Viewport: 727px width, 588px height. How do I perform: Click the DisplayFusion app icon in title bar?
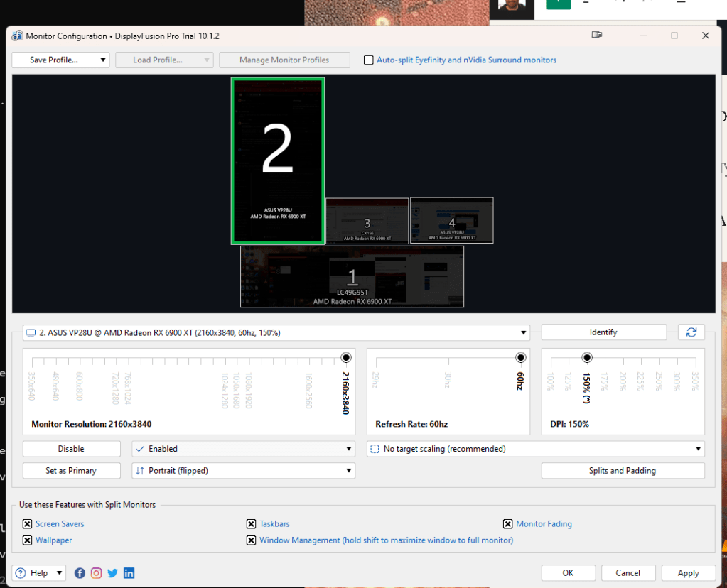[x=17, y=36]
